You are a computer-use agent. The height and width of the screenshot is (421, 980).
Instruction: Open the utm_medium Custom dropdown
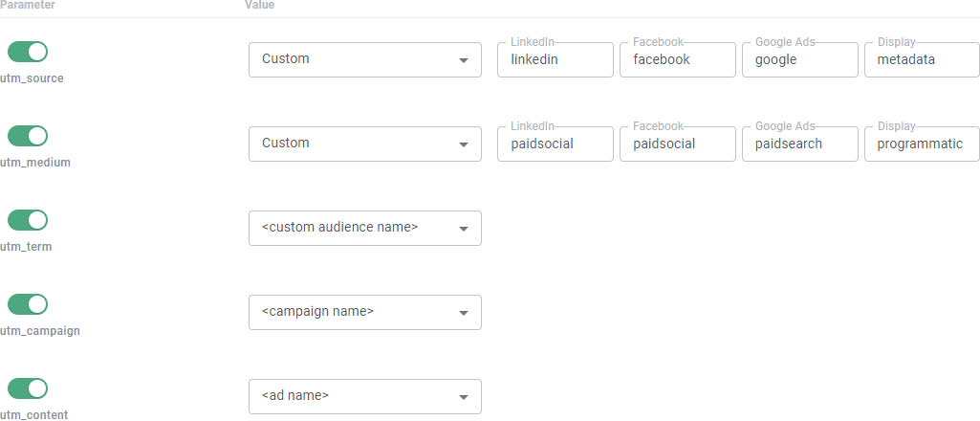tap(364, 144)
